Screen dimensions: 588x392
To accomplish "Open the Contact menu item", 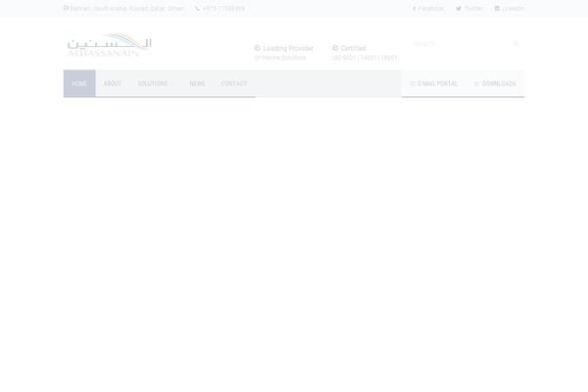I will coord(233,83).
